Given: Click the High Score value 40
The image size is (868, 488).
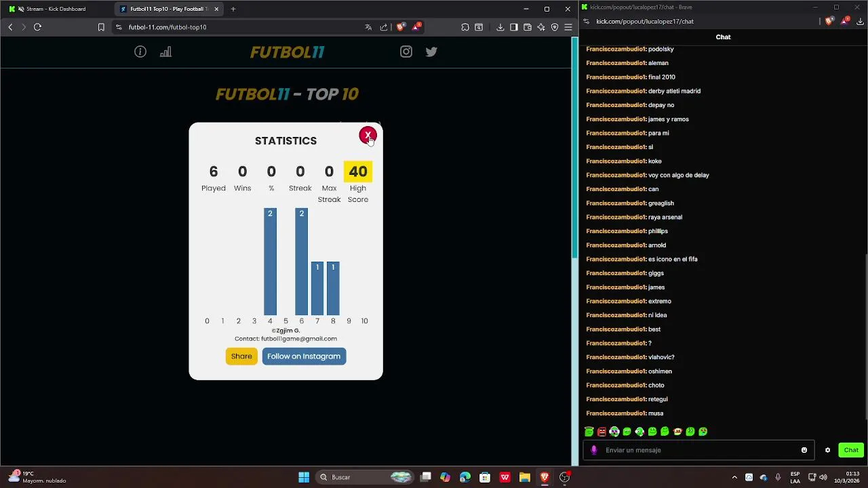Looking at the screenshot, I should tap(358, 171).
